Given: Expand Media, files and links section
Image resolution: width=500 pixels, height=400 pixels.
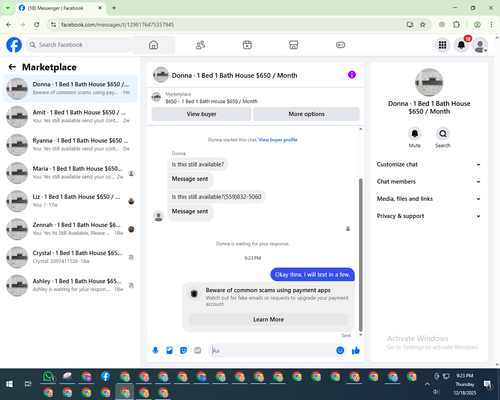Looking at the screenshot, I should pyautogui.click(x=429, y=199).
